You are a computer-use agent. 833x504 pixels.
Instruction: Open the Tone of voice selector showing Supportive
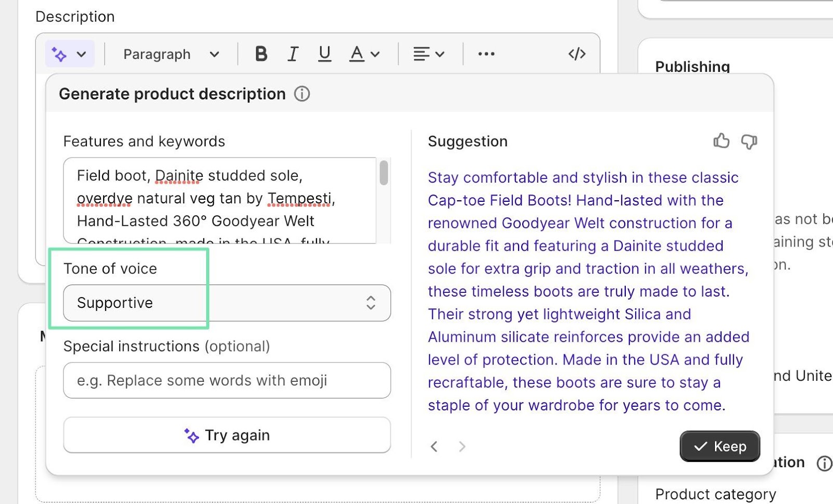[226, 303]
